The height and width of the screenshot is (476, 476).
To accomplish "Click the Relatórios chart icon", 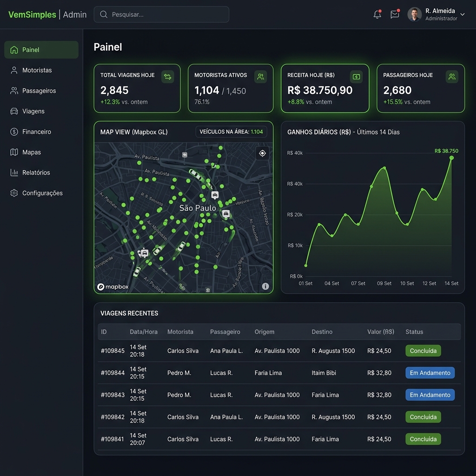I will [x=14, y=172].
